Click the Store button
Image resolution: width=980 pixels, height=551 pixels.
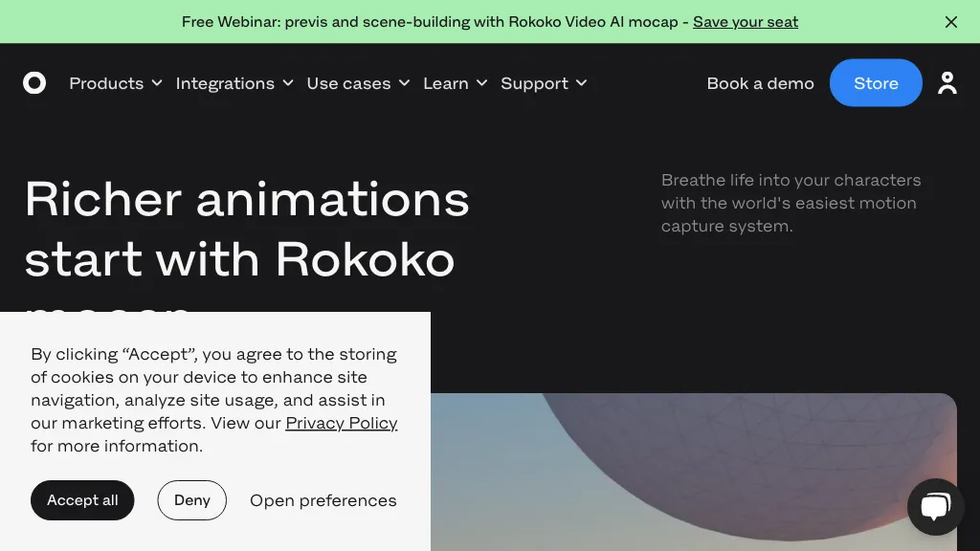point(876,83)
